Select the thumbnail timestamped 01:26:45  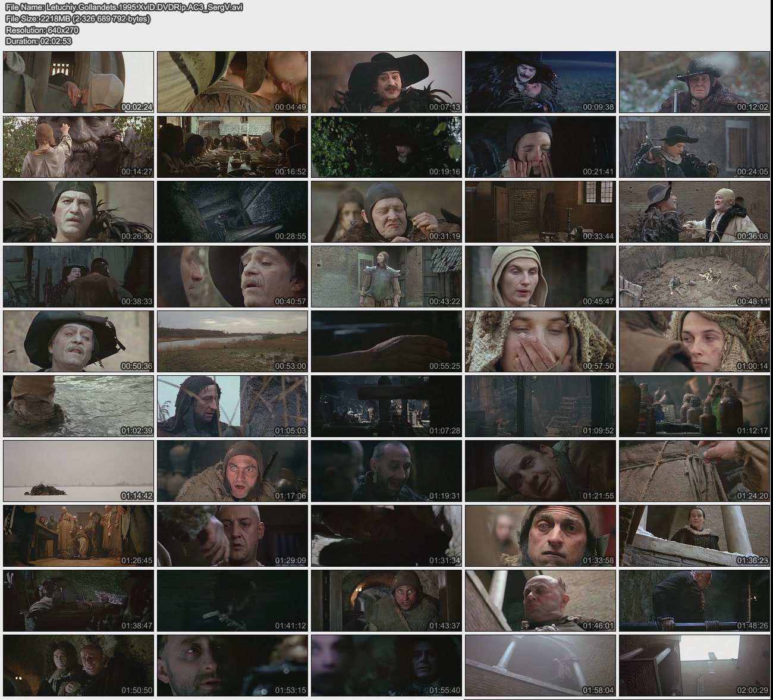(x=78, y=536)
